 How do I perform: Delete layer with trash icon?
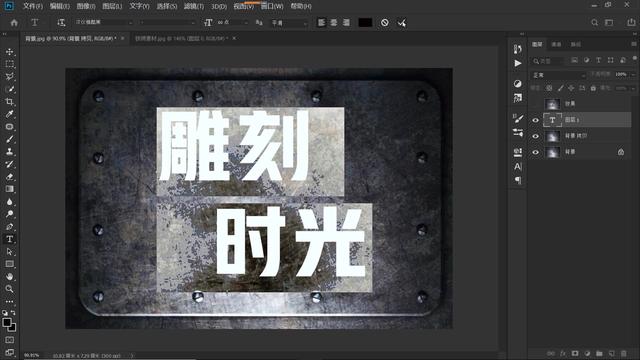click(x=624, y=353)
